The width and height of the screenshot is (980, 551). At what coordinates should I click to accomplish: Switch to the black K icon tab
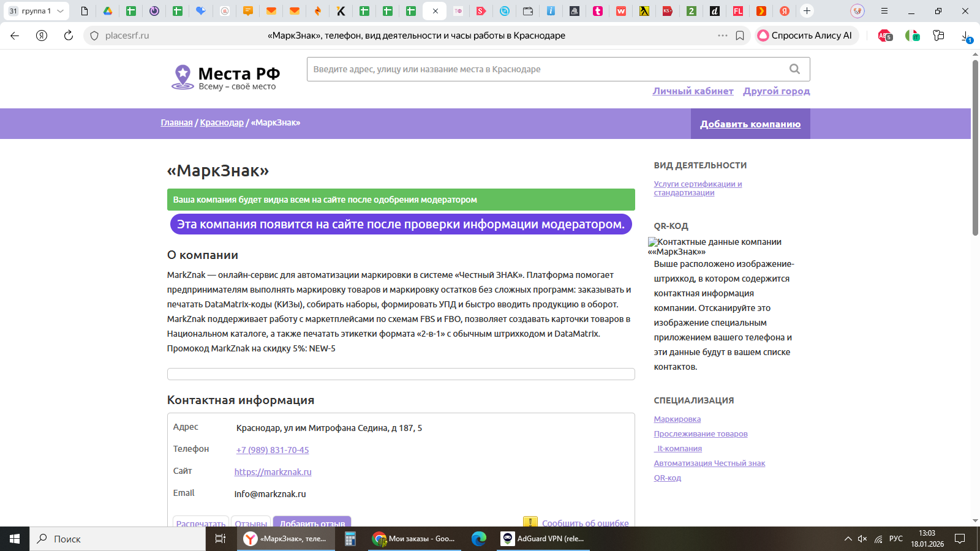(341, 11)
